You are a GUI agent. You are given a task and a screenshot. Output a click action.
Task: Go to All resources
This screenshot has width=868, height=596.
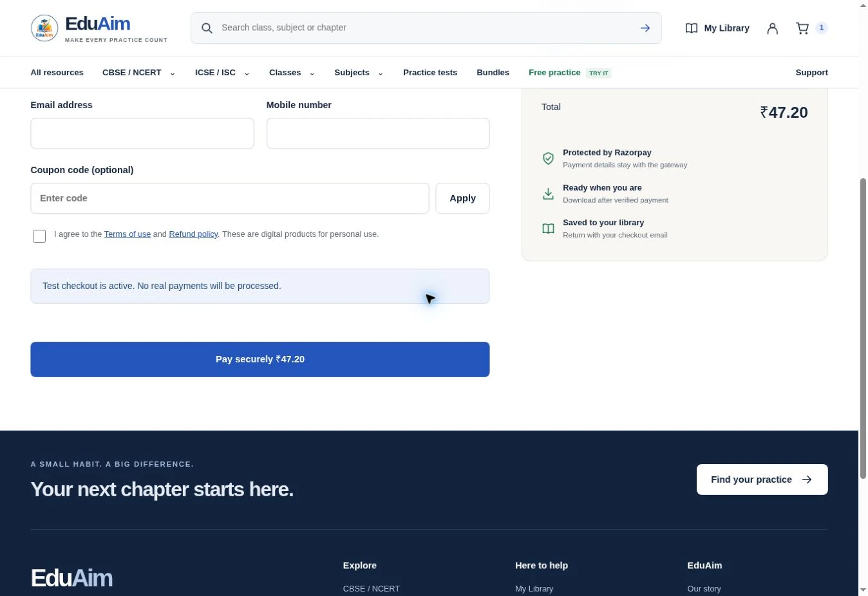coord(57,73)
